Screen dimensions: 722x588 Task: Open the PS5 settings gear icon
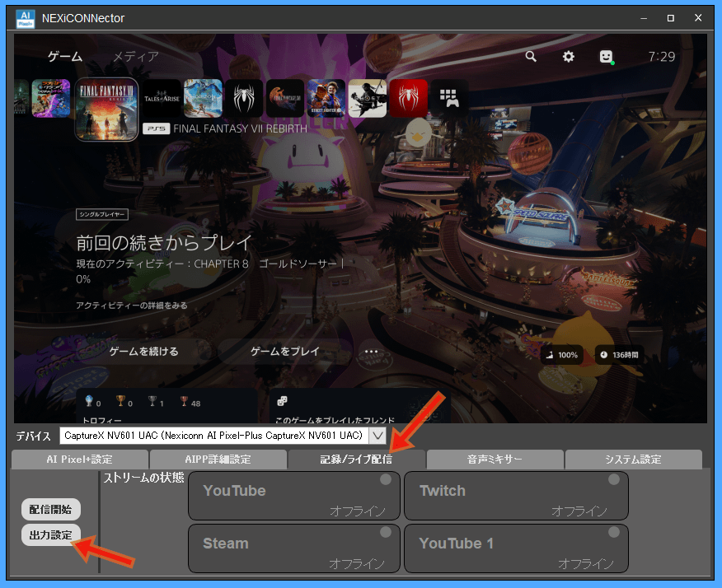pos(569,57)
